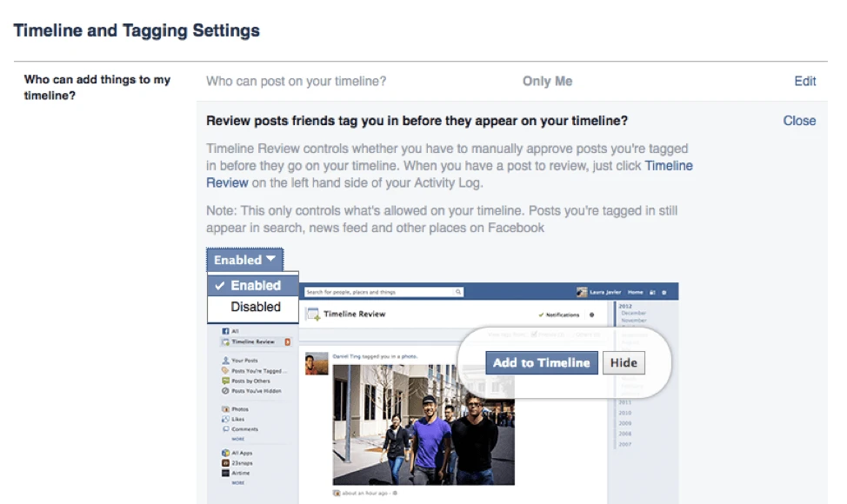The width and height of the screenshot is (847, 504).
Task: Click the Airtime app icon in the sidebar
Action: tap(224, 473)
